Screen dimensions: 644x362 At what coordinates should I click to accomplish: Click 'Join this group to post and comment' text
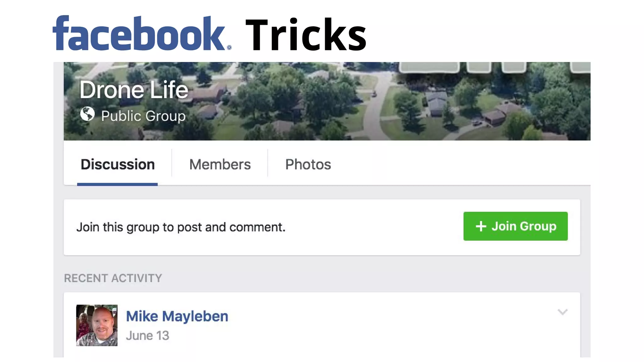click(x=181, y=227)
